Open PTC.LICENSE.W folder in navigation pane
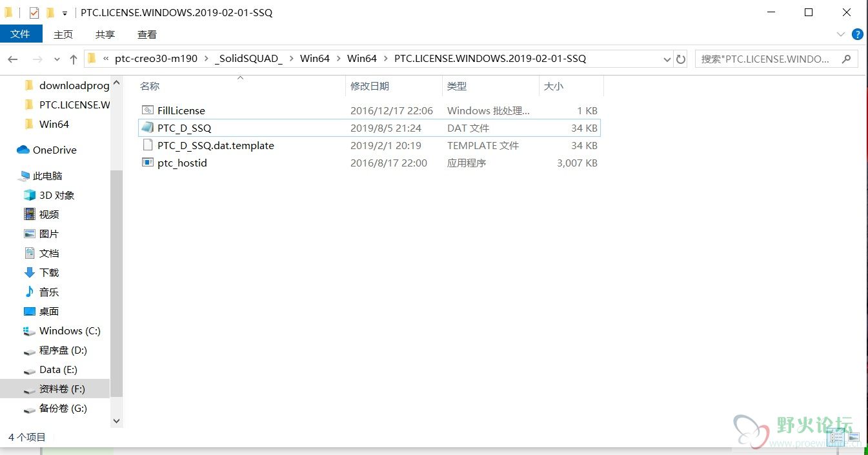 pos(74,105)
